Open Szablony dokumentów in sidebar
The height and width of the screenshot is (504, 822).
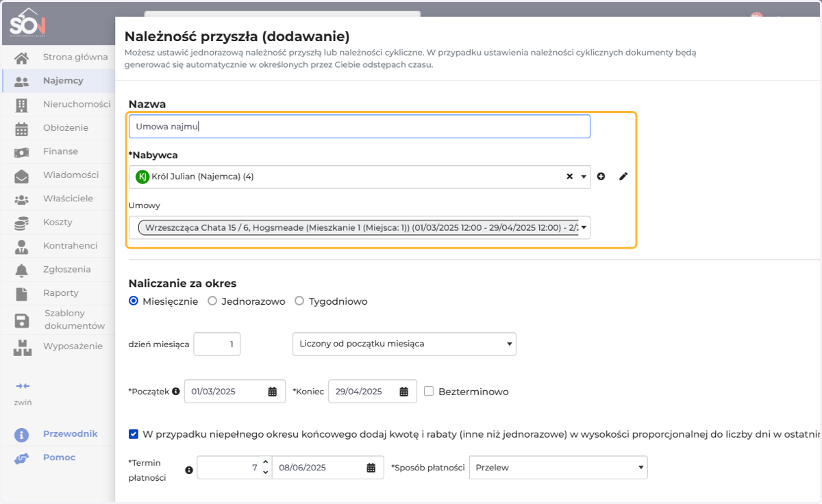point(75,320)
